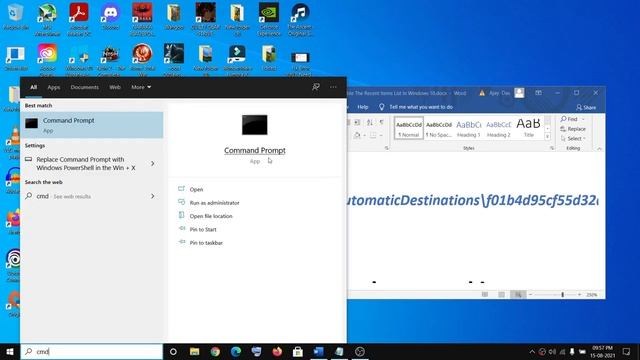This screenshot has height=360, width=640.
Task: Switch to All search filter tab
Action: pos(33,87)
